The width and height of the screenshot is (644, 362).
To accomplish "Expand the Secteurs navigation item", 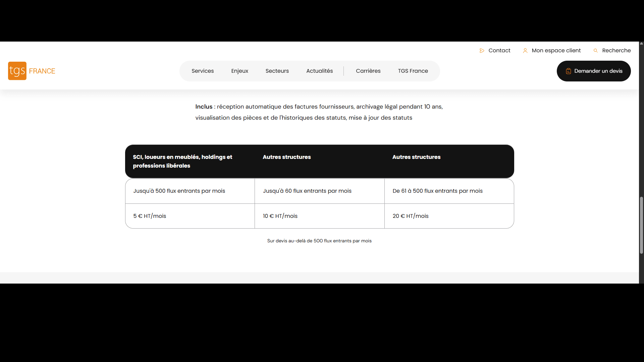I will pyautogui.click(x=277, y=71).
